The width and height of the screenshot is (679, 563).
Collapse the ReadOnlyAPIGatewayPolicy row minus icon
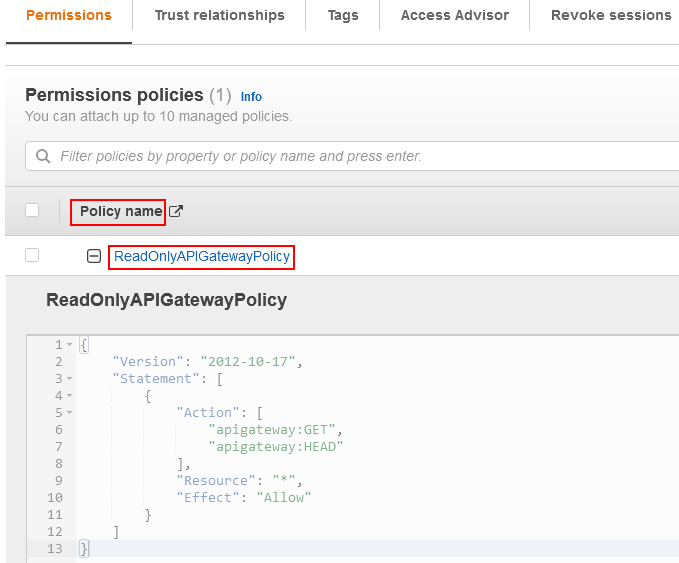click(x=94, y=257)
